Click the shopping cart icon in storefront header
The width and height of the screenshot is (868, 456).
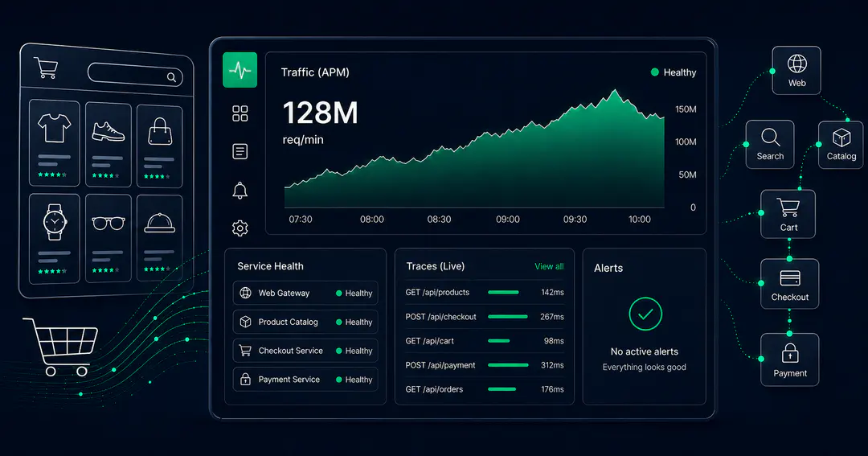46,68
